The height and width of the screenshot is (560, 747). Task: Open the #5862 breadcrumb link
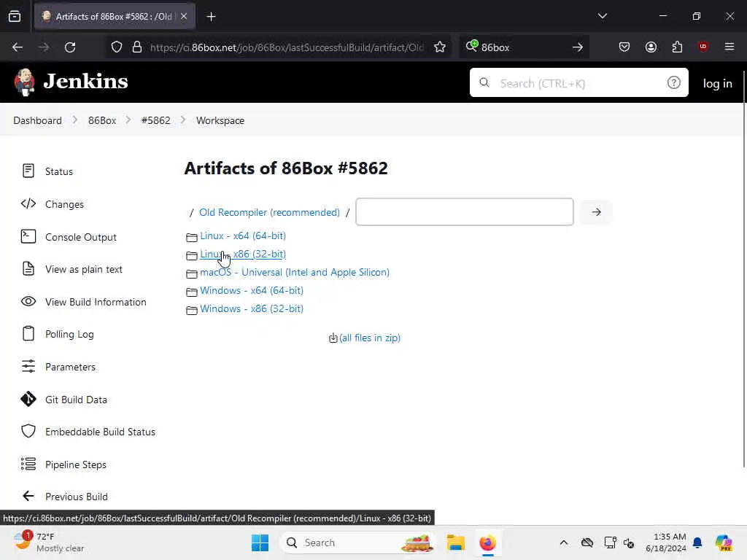[x=156, y=120]
